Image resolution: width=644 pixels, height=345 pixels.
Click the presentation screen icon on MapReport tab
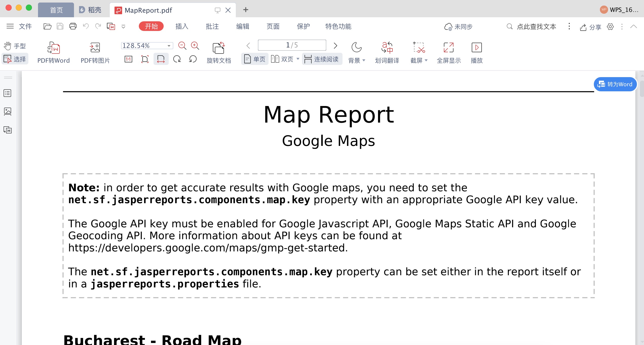tap(217, 10)
